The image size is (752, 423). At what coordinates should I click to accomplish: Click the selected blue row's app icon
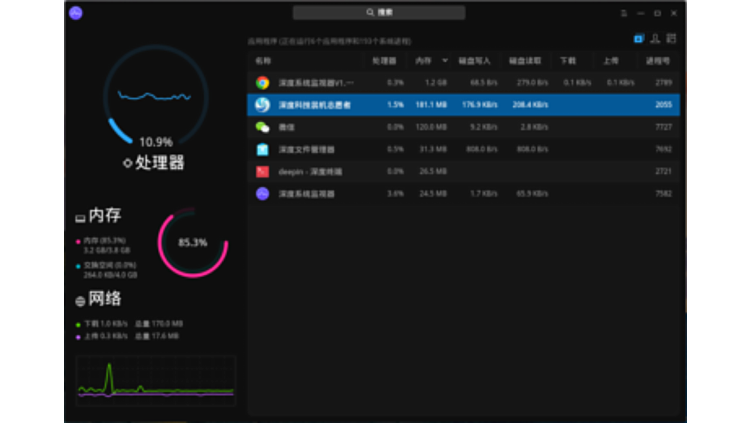pyautogui.click(x=262, y=105)
